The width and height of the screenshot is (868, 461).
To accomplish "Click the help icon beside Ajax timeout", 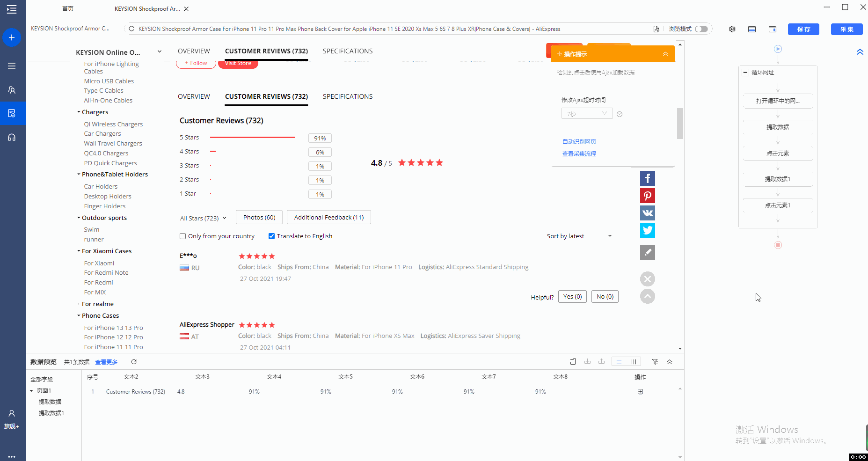I will [620, 114].
